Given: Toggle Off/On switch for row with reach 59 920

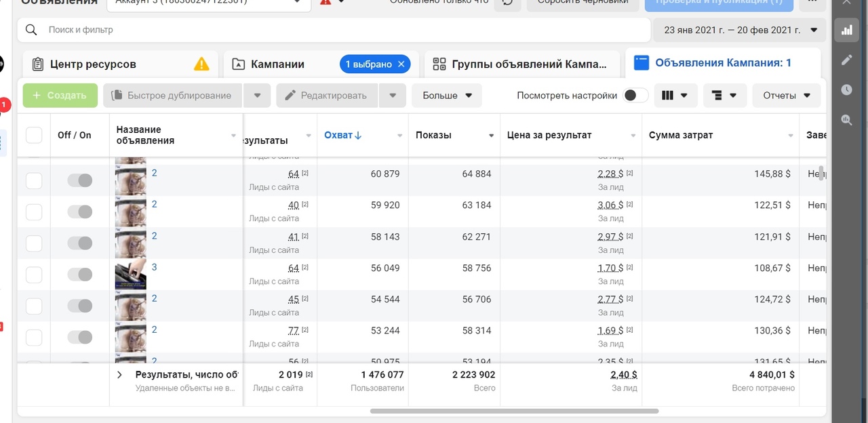Looking at the screenshot, I should (x=80, y=211).
